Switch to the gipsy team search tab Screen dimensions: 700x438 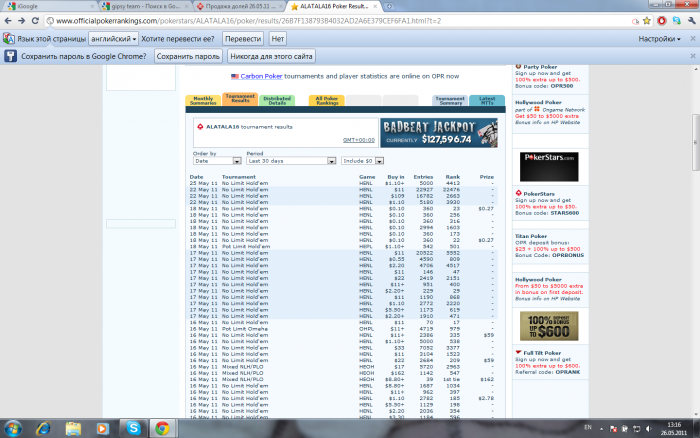point(145,6)
